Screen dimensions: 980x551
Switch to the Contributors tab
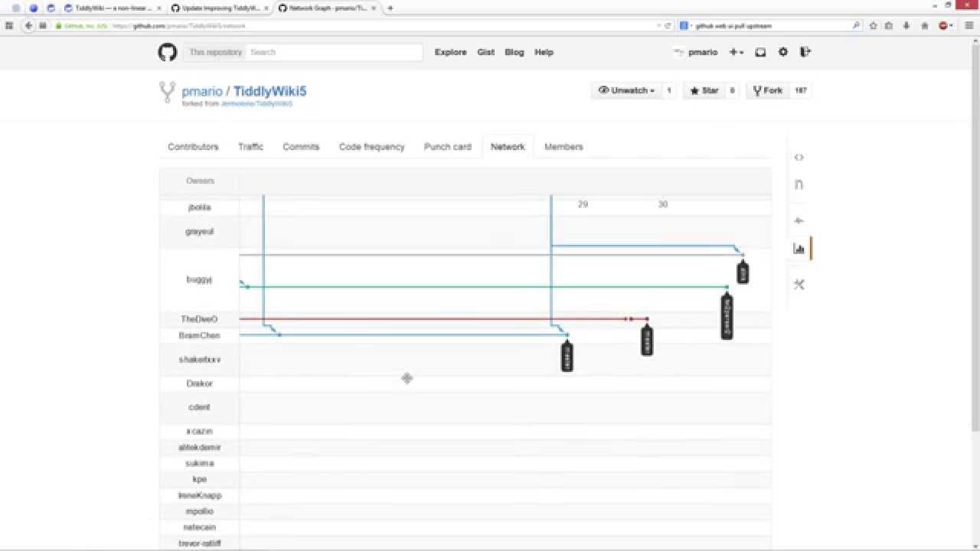(193, 147)
